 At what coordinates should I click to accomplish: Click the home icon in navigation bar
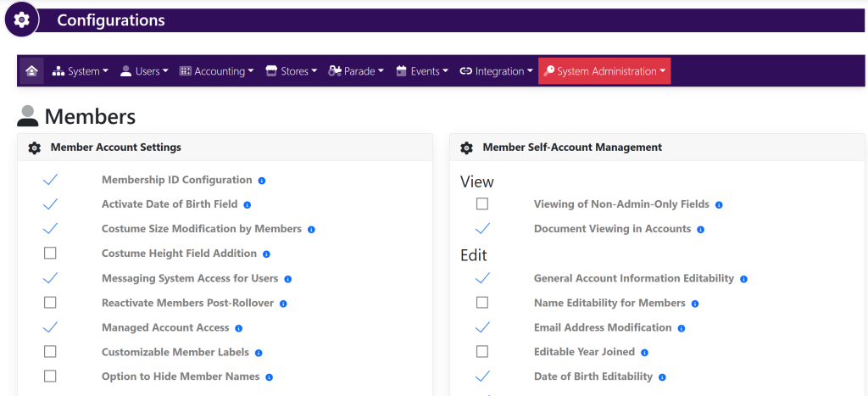[31, 71]
